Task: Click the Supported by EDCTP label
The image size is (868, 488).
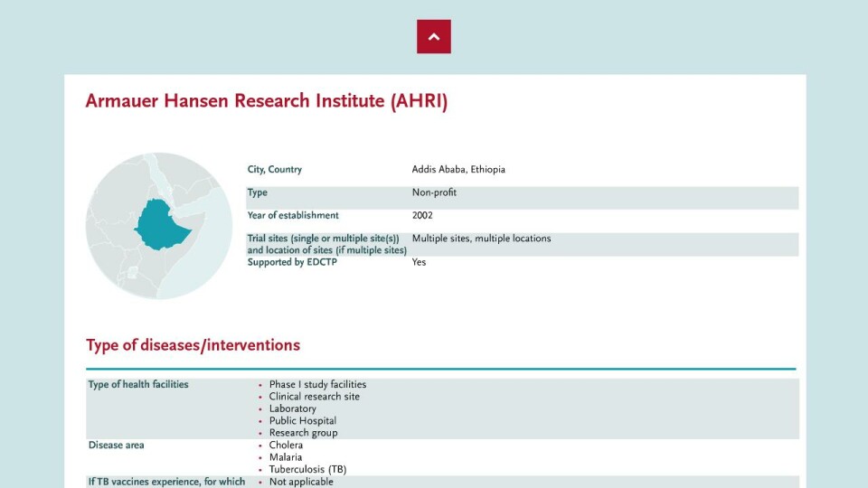Action: [x=292, y=262]
